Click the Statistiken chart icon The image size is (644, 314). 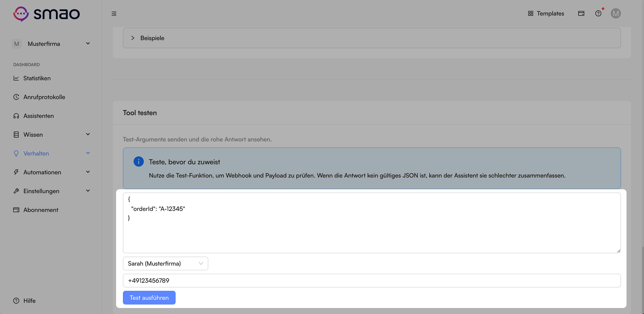click(x=16, y=78)
